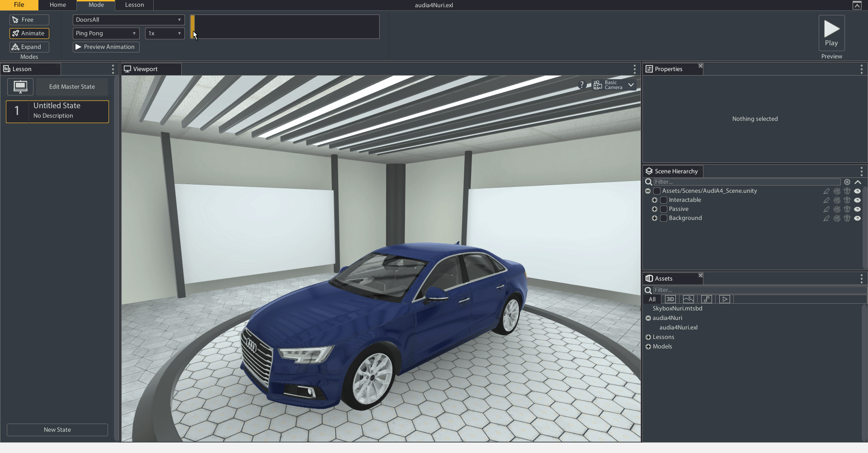Click the Assets filter field
This screenshot has width=868, height=453.
click(759, 290)
